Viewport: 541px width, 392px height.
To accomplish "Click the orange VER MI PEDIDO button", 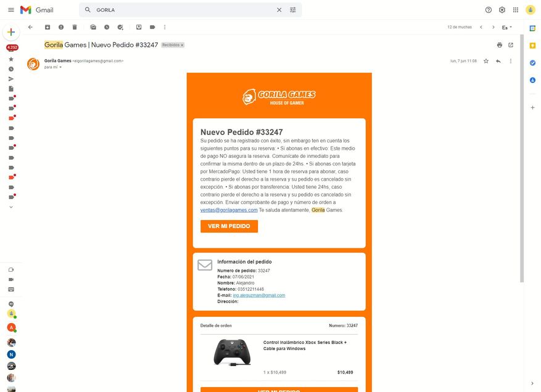I will 229,226.
